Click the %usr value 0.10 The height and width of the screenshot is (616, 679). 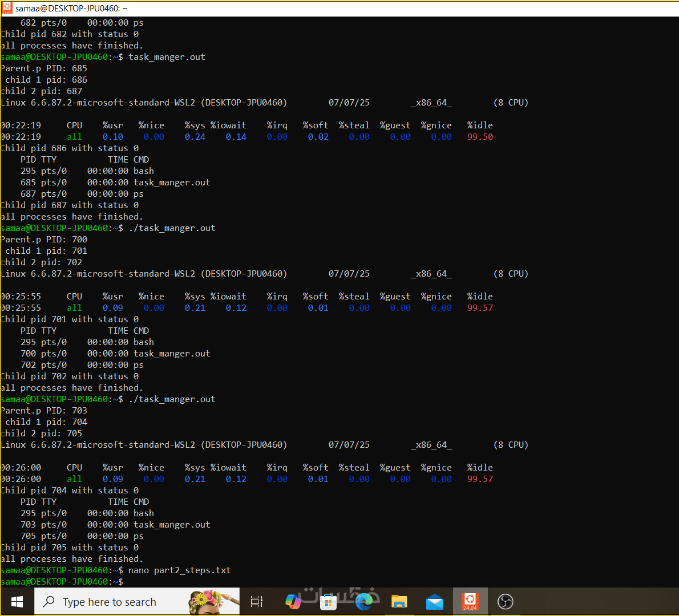pyautogui.click(x=112, y=137)
